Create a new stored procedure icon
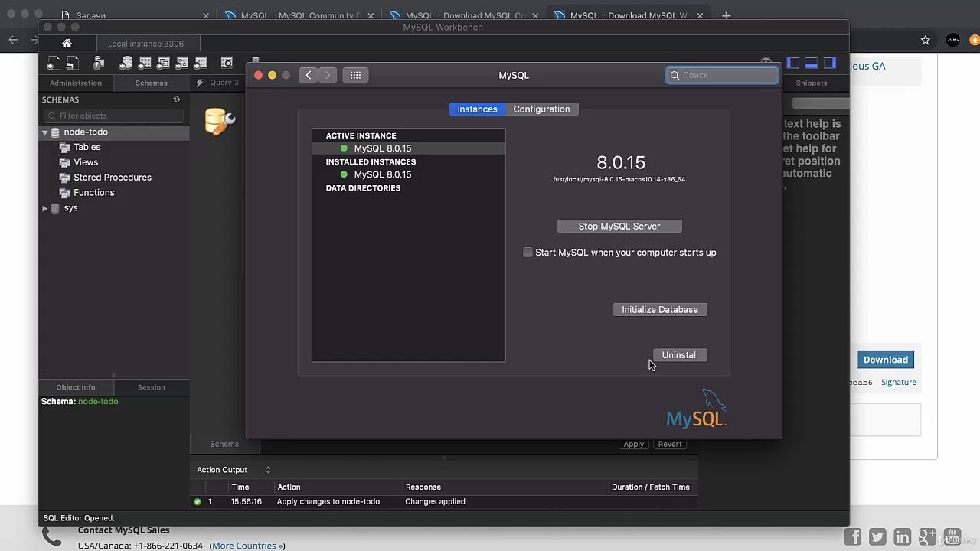The height and width of the screenshot is (551, 980). 182,64
